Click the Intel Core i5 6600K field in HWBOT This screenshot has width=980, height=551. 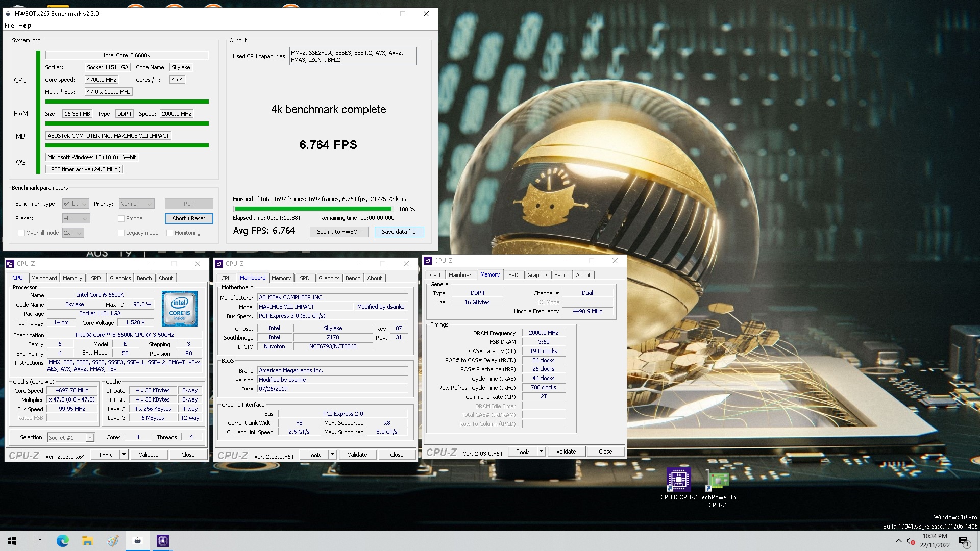(127, 55)
